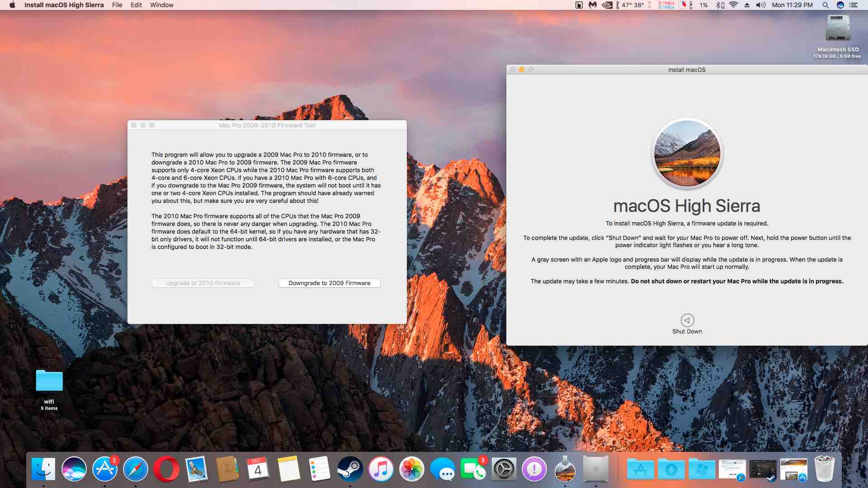
Task: Click the Mac Pro 2009-2010 Firmware Tool title
Action: tap(267, 125)
